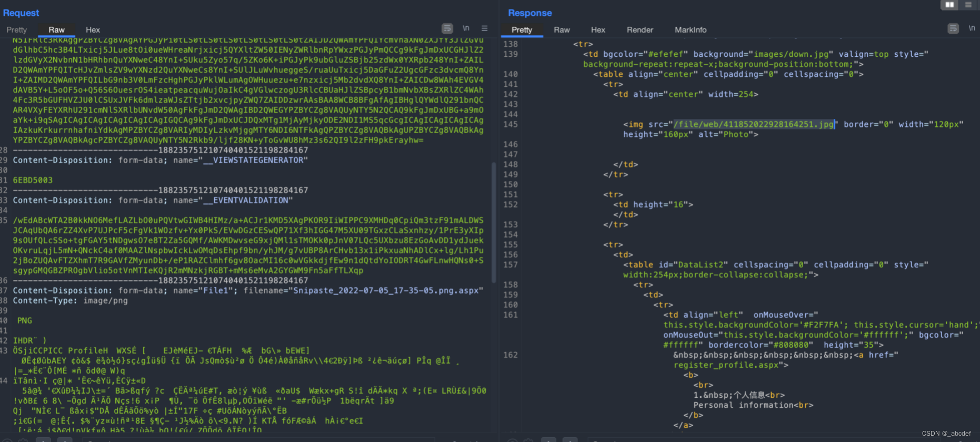
Task: Click the Content-Type: image/png line
Action: [70, 300]
